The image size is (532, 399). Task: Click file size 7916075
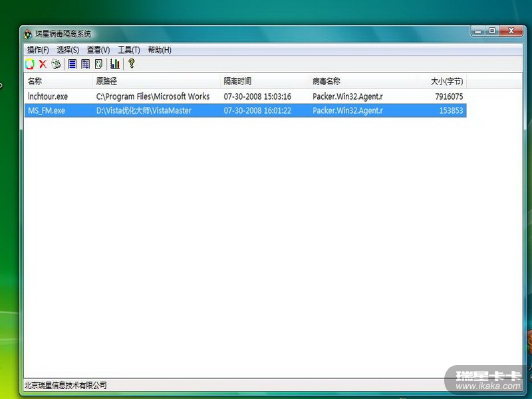coord(449,96)
